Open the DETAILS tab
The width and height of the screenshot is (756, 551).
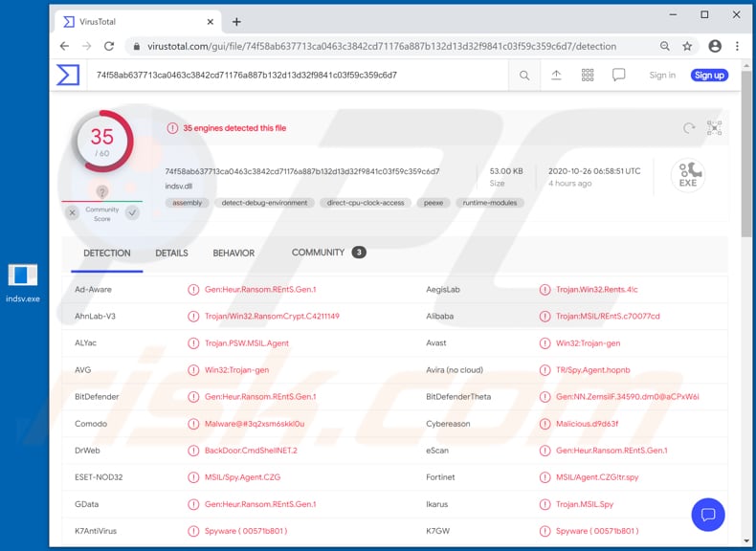pos(171,253)
